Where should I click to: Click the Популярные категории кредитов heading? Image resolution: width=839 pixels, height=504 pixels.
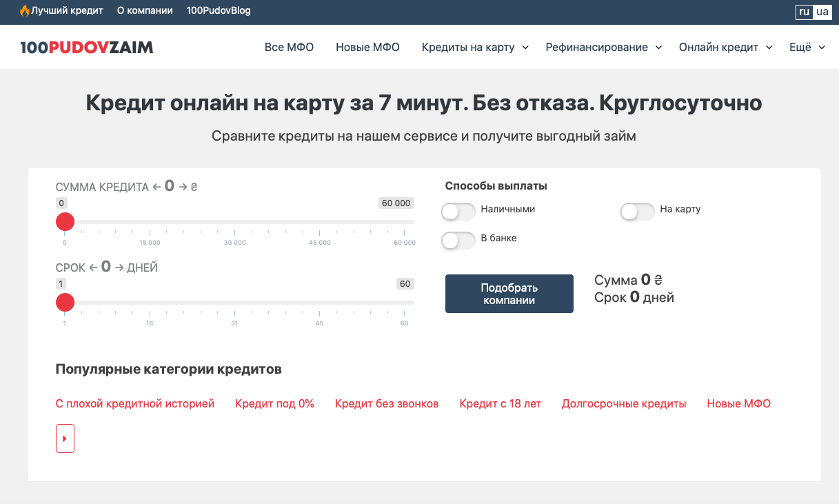tap(169, 370)
